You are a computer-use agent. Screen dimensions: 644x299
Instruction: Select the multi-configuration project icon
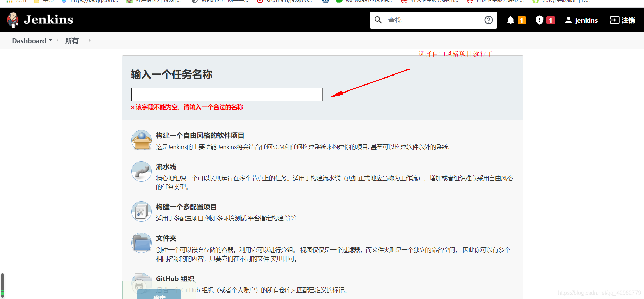pos(141,212)
